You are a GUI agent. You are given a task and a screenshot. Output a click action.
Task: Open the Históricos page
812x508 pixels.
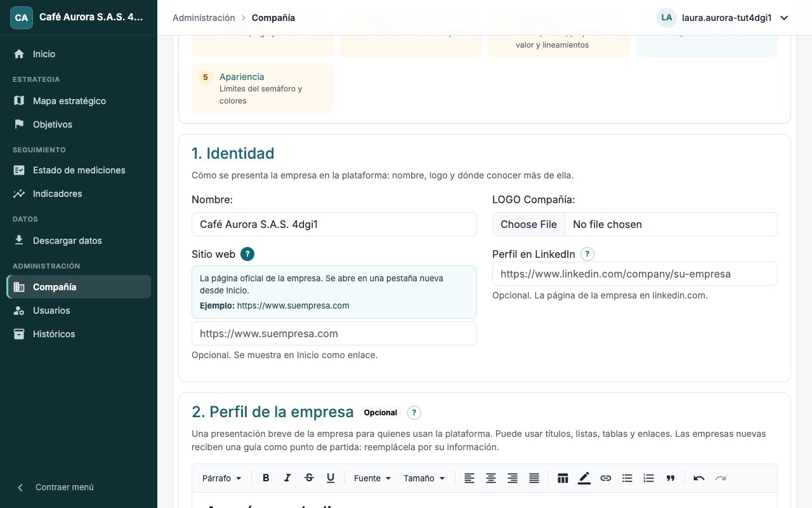click(x=79, y=334)
